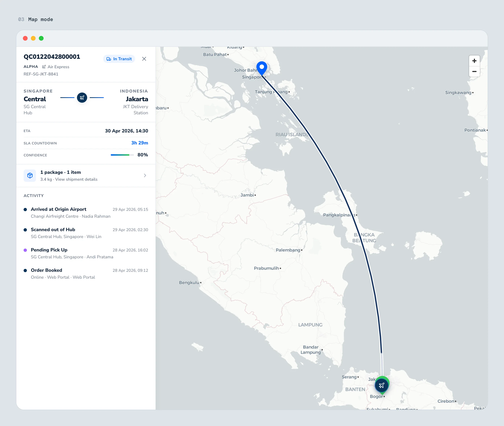This screenshot has width=504, height=426.
Task: Click the airplane marker near Jakarta
Action: pos(381,385)
